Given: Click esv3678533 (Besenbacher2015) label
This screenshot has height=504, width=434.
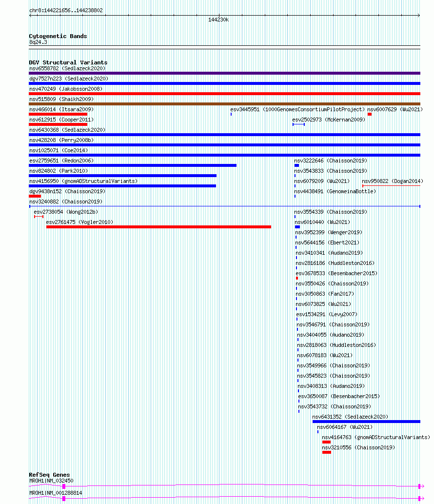Looking at the screenshot, I should click(x=336, y=274).
